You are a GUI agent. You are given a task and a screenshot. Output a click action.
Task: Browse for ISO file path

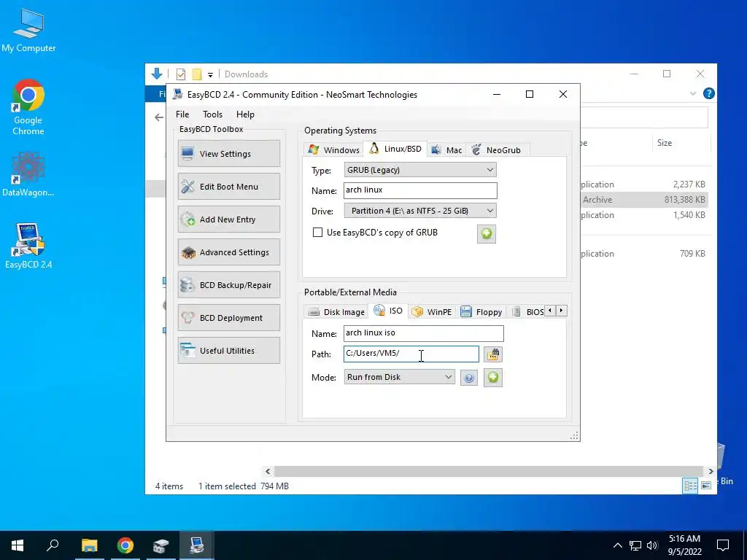pos(493,354)
